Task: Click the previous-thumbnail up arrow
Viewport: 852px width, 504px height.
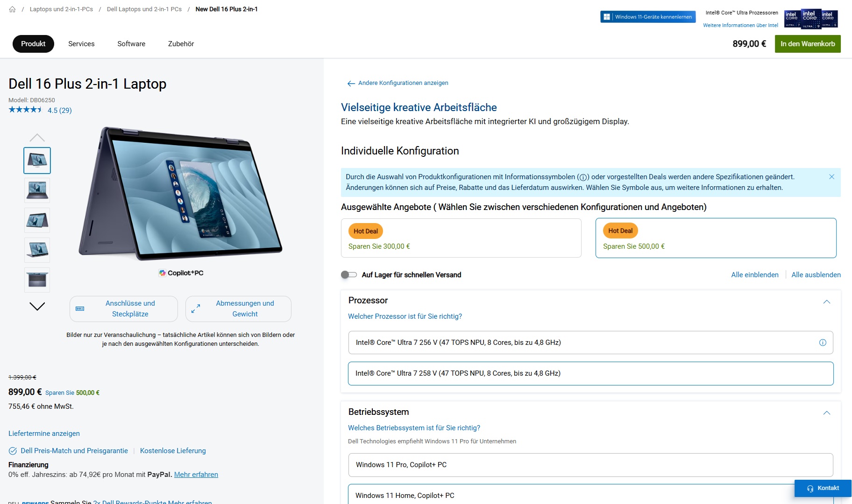Action: (x=37, y=138)
